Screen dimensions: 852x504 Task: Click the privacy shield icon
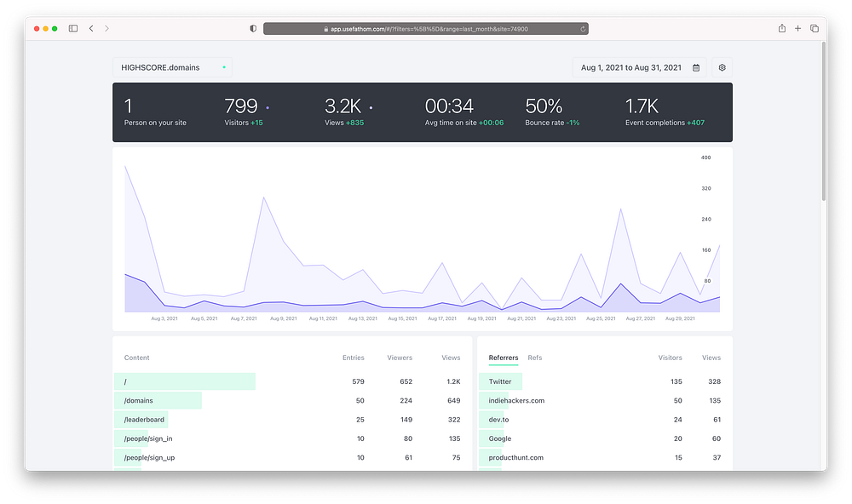253,29
